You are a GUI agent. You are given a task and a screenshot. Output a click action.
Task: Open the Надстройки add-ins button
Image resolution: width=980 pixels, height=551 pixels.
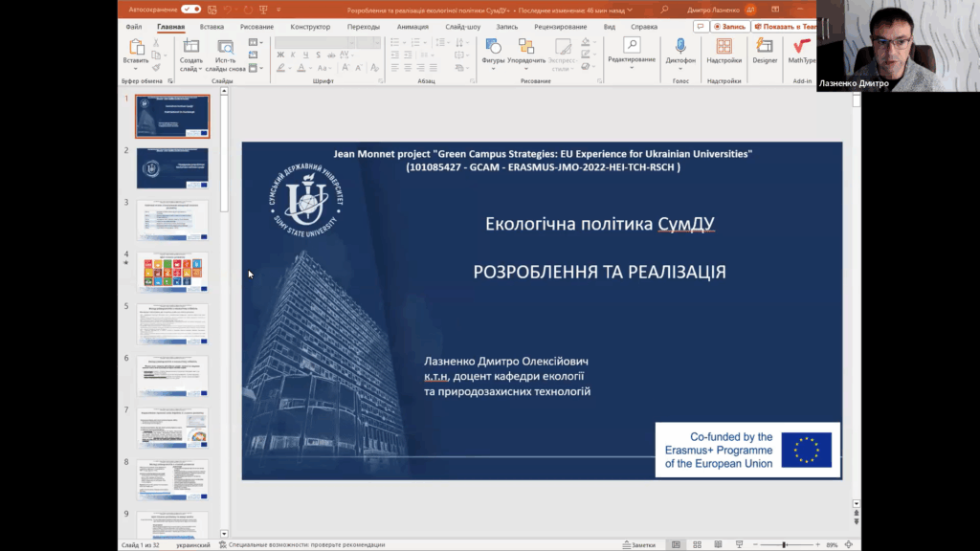pos(724,46)
